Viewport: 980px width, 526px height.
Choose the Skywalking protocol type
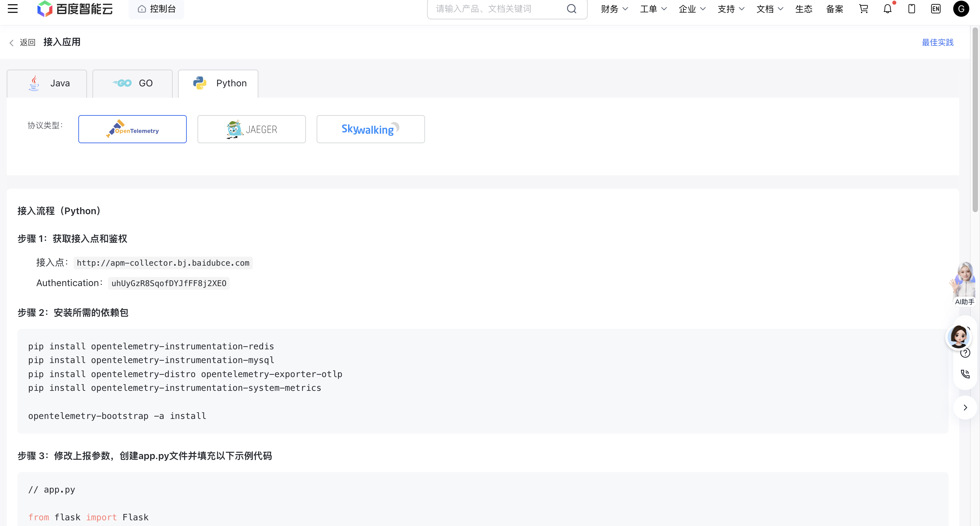tap(371, 129)
